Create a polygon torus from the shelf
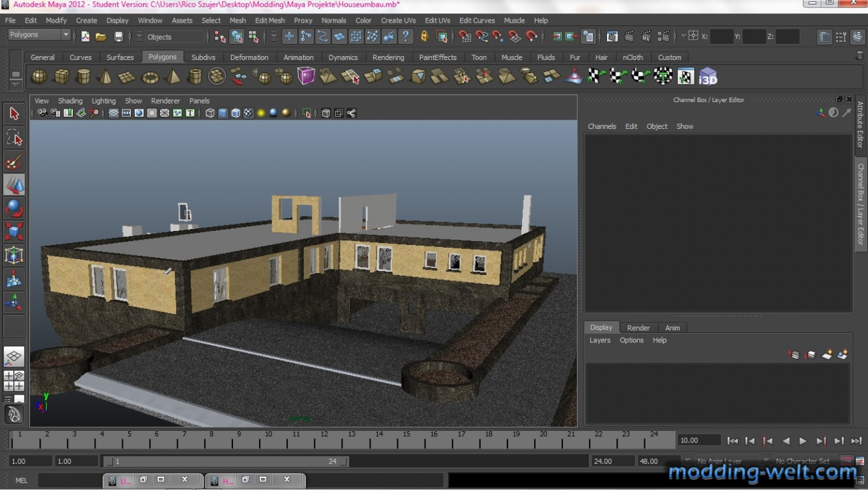 point(151,77)
